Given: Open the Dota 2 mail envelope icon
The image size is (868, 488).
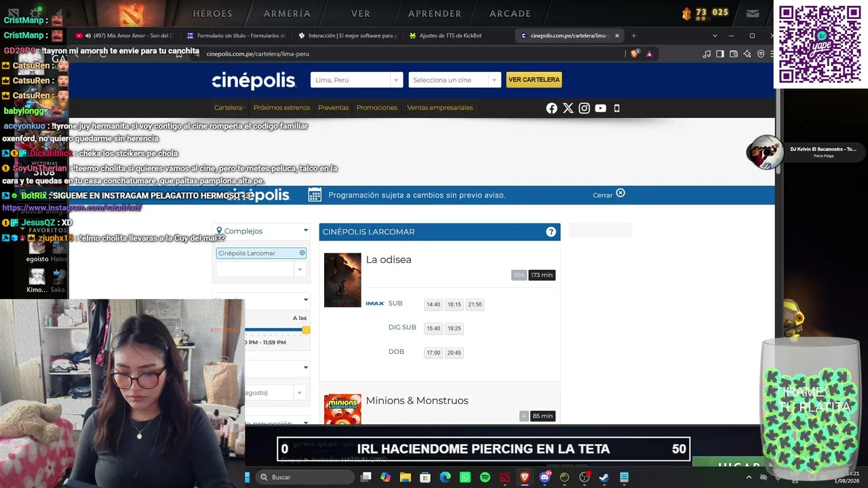Looking at the screenshot, I should coord(752,13).
